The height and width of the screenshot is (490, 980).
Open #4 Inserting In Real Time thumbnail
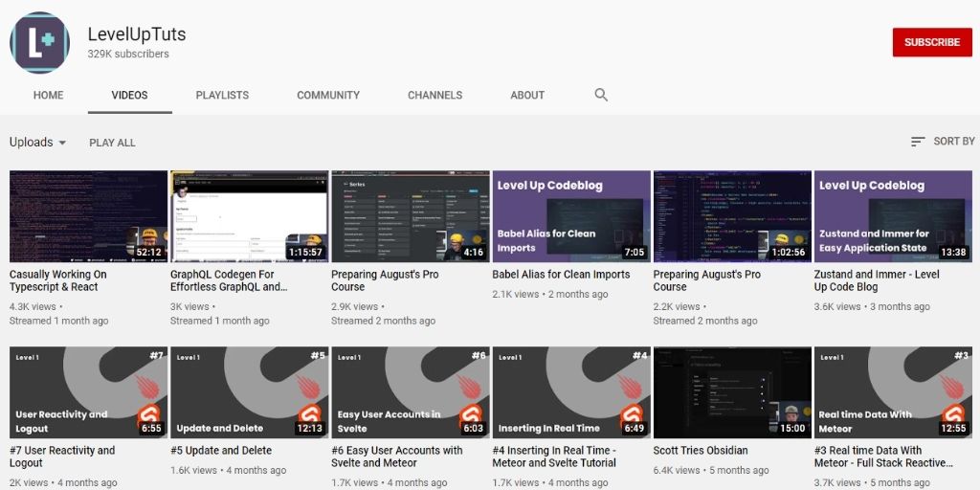(571, 392)
